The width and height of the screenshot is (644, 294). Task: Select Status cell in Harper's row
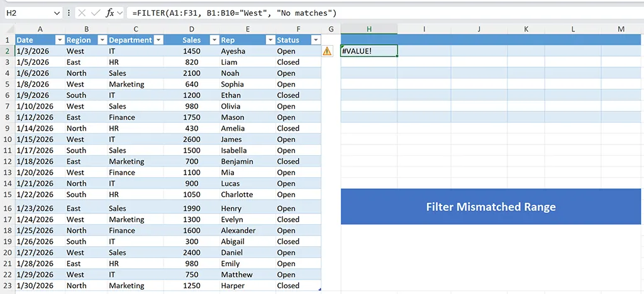pyautogui.click(x=298, y=285)
